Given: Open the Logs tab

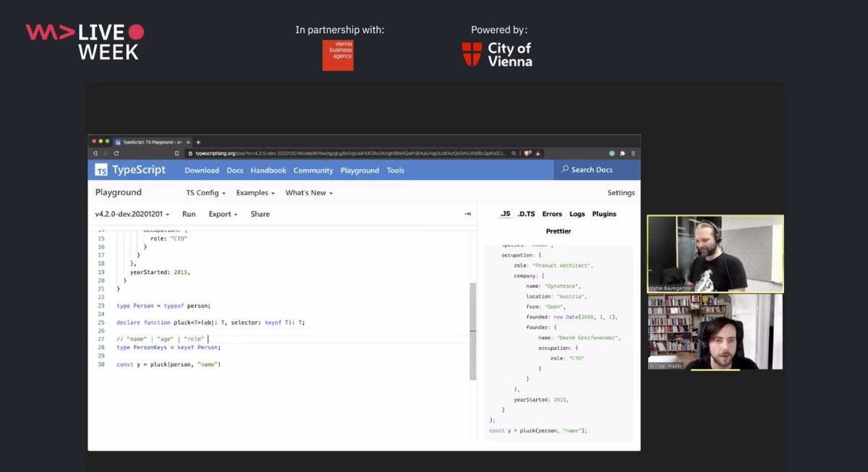Looking at the screenshot, I should click(x=577, y=214).
